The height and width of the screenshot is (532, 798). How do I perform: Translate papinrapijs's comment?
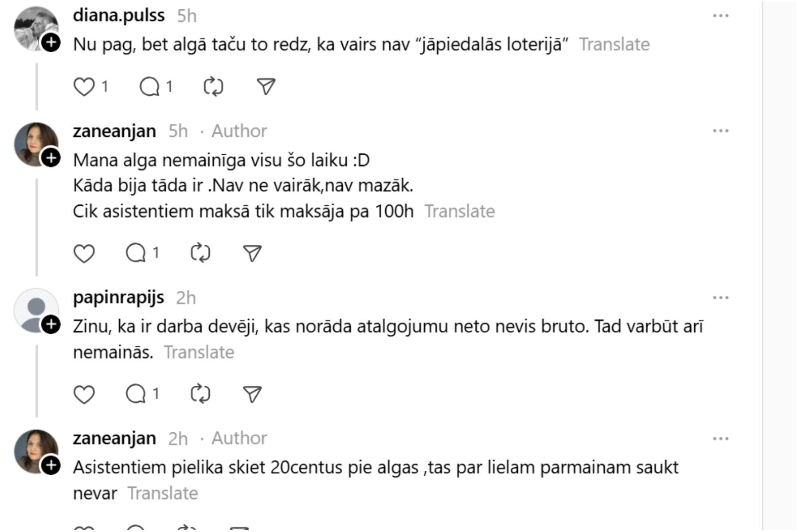pos(199,352)
